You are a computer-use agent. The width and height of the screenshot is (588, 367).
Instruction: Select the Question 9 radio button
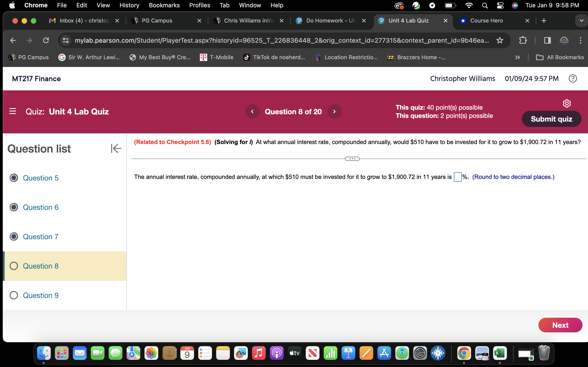coord(14,295)
